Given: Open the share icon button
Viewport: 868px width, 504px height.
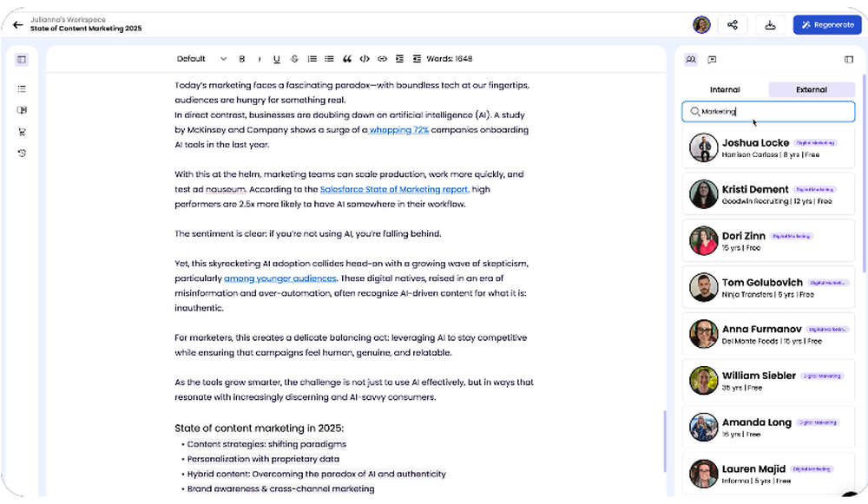Looking at the screenshot, I should click(x=733, y=25).
